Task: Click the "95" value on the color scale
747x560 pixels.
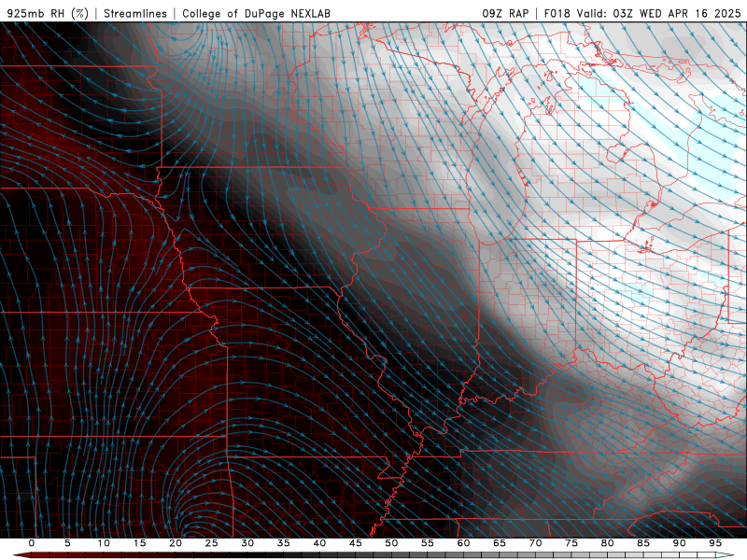Action: pyautogui.click(x=714, y=543)
